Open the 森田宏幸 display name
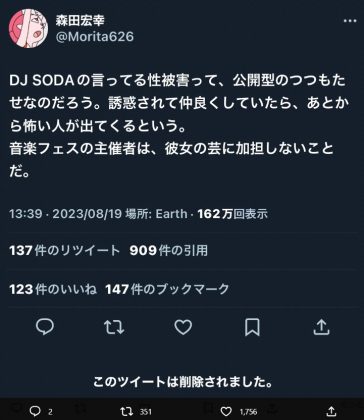The image size is (364, 420). [80, 20]
